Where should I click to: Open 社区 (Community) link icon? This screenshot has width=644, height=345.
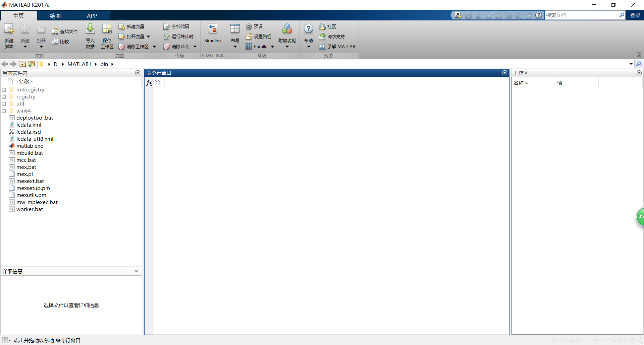[x=322, y=26]
